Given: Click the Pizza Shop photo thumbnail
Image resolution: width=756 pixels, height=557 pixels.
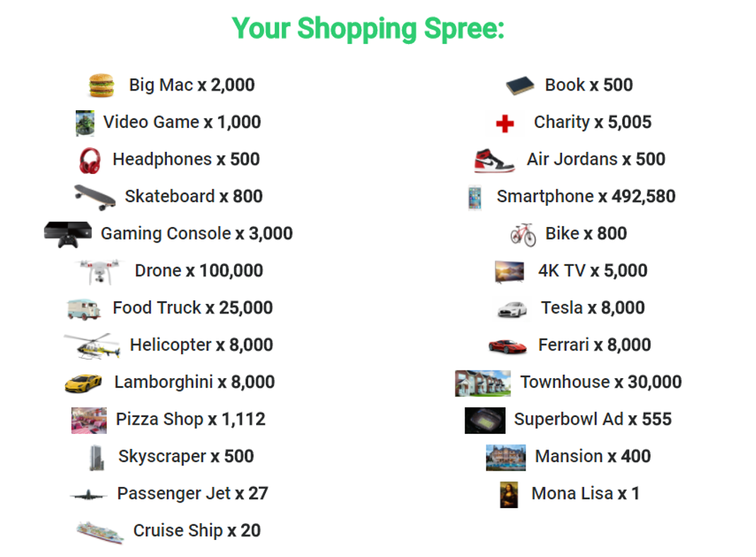Looking at the screenshot, I should tap(89, 420).
